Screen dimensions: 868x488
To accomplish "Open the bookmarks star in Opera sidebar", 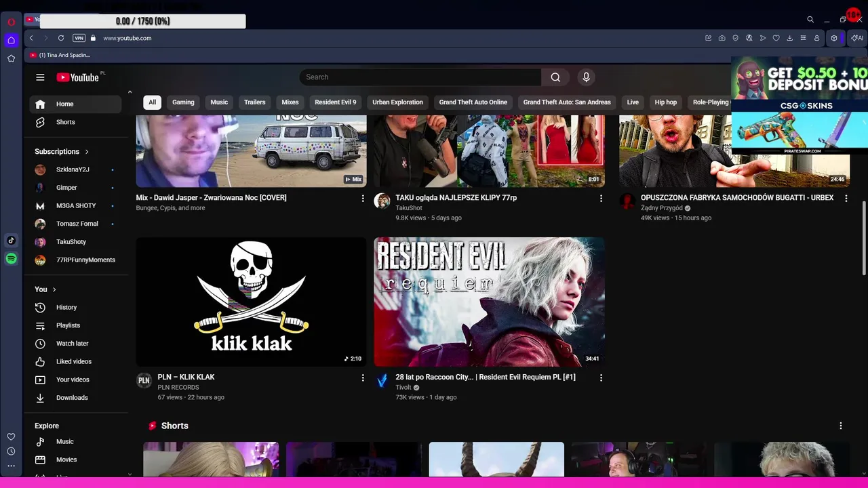I will tap(11, 58).
